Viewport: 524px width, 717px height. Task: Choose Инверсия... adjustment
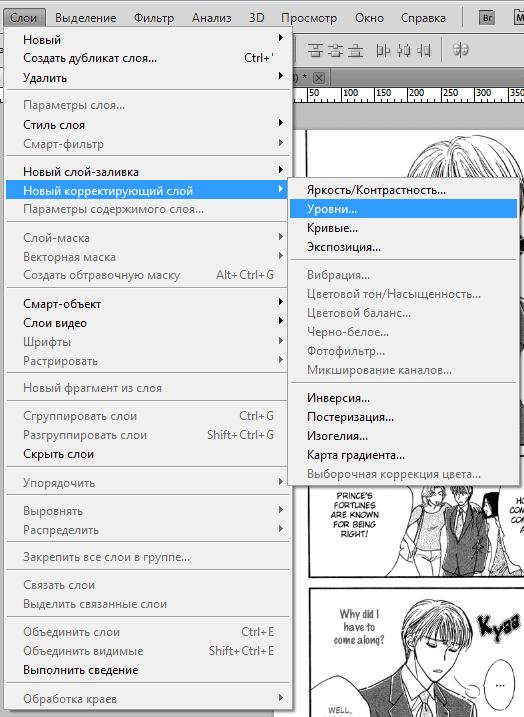[x=404, y=398]
